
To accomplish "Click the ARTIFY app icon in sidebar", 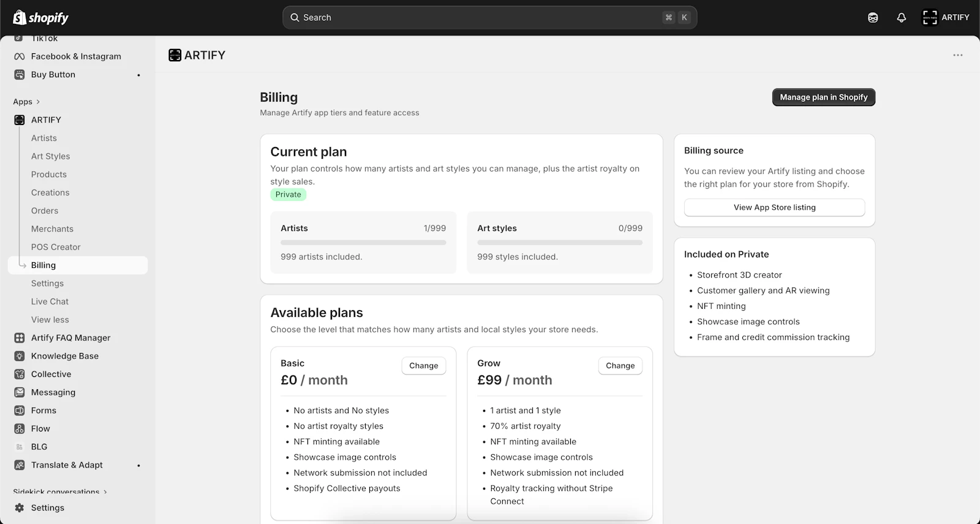I will pos(20,120).
